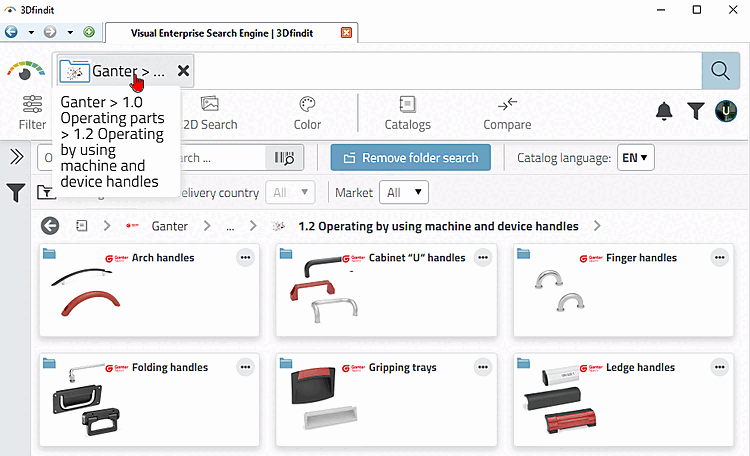Image resolution: width=750 pixels, height=456 pixels.
Task: Click the colorful gauge logo icon
Action: pyautogui.click(x=26, y=70)
